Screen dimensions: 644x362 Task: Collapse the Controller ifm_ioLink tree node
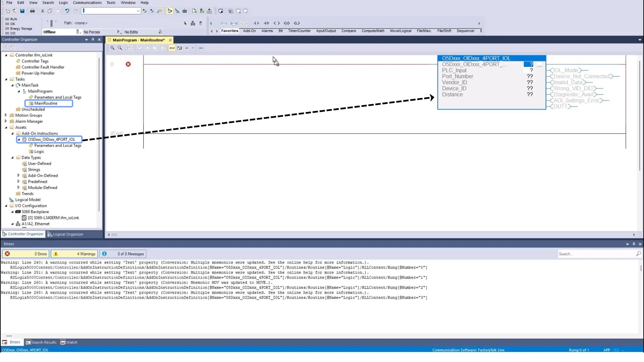click(6, 55)
